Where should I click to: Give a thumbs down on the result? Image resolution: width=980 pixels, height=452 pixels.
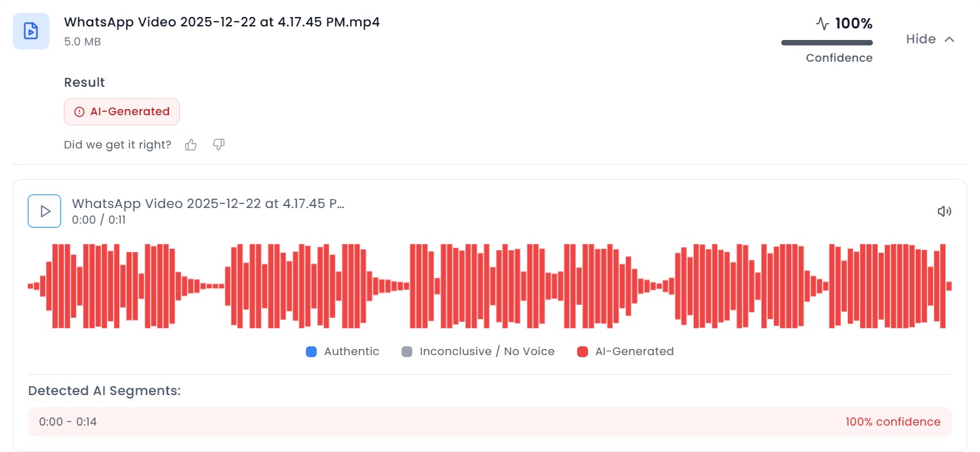[218, 144]
